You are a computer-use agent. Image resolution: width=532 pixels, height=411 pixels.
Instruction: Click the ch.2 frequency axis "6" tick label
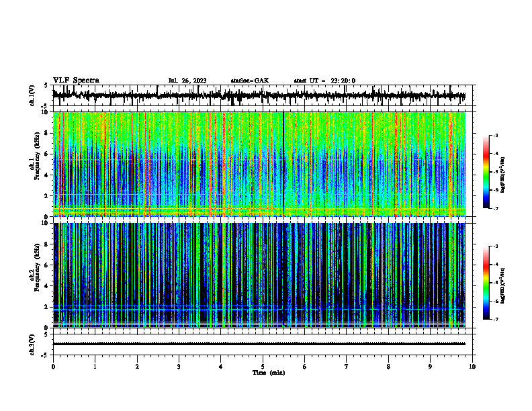click(x=47, y=265)
